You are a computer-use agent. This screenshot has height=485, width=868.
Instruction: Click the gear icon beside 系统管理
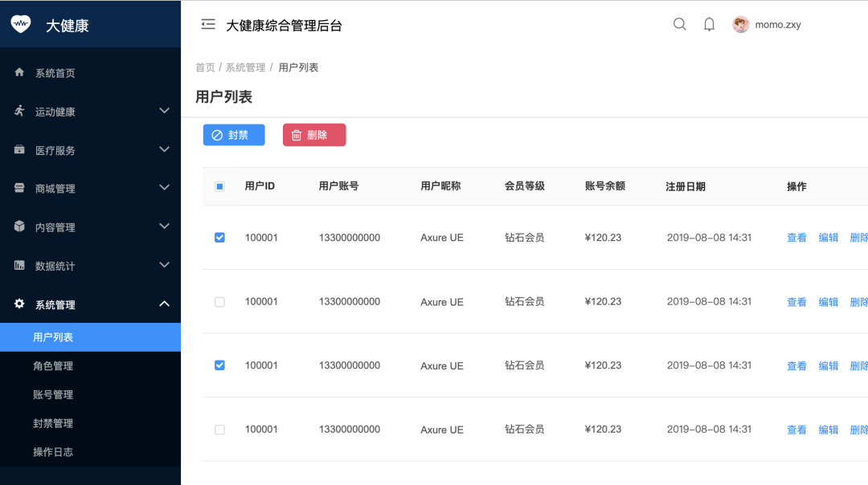(x=20, y=304)
